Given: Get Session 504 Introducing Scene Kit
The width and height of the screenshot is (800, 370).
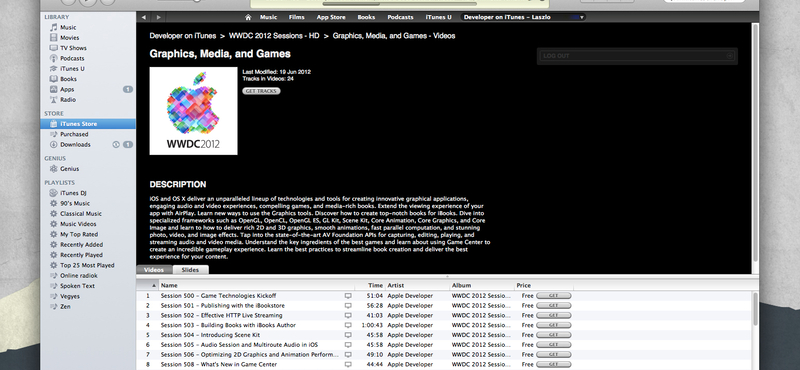Looking at the screenshot, I should pos(554,335).
